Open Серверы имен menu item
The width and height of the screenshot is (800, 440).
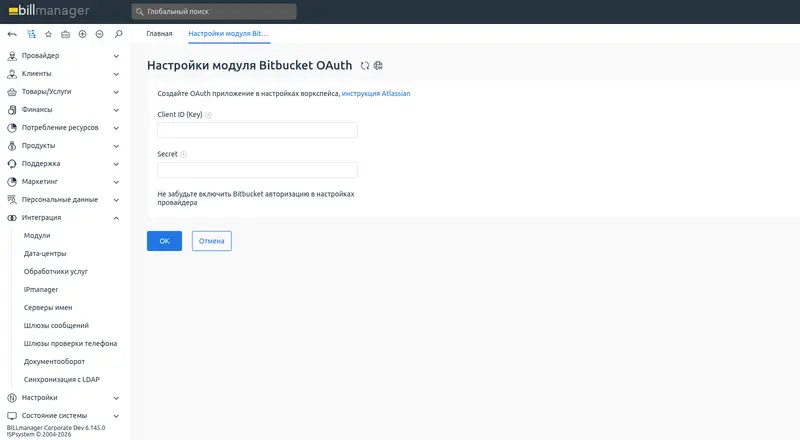click(x=48, y=308)
